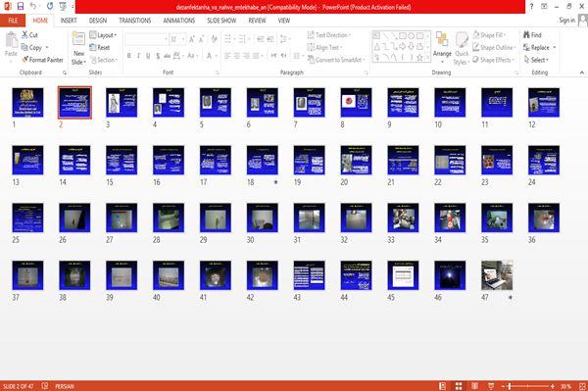Open the VIEW tab
This screenshot has height=391, width=588.
click(284, 21)
